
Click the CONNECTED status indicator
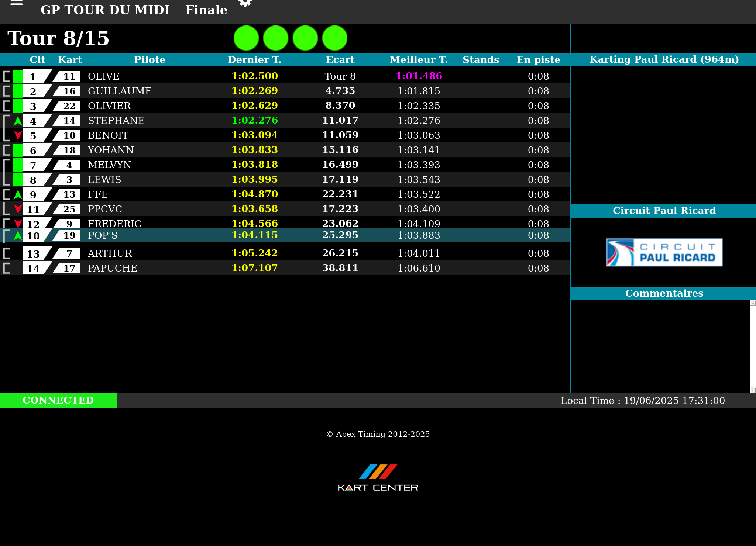pyautogui.click(x=58, y=400)
